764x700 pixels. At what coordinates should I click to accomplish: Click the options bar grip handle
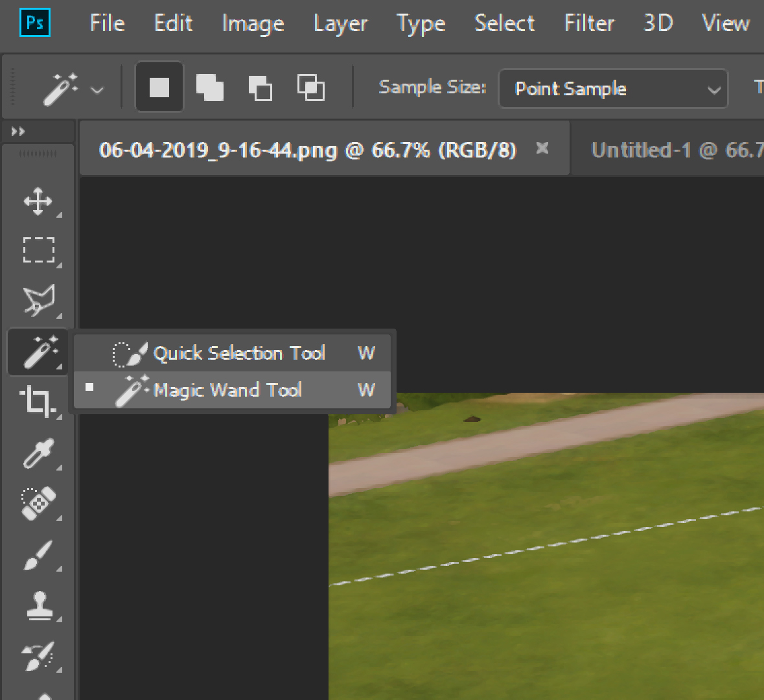coord(13,87)
